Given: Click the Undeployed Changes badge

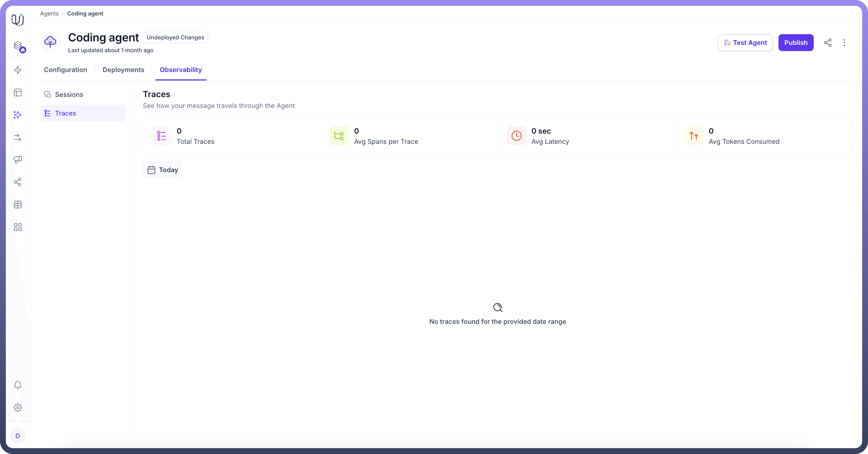Looking at the screenshot, I should coord(175,37).
